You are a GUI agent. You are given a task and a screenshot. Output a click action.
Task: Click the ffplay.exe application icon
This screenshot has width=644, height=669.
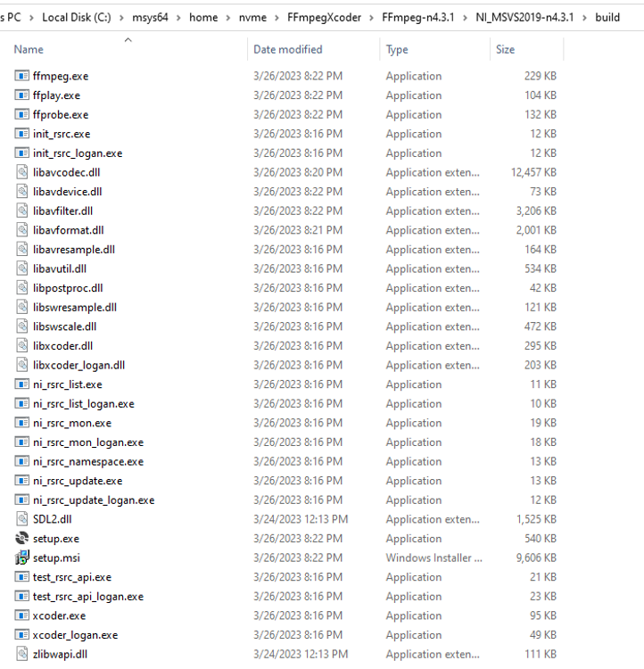[x=21, y=95]
